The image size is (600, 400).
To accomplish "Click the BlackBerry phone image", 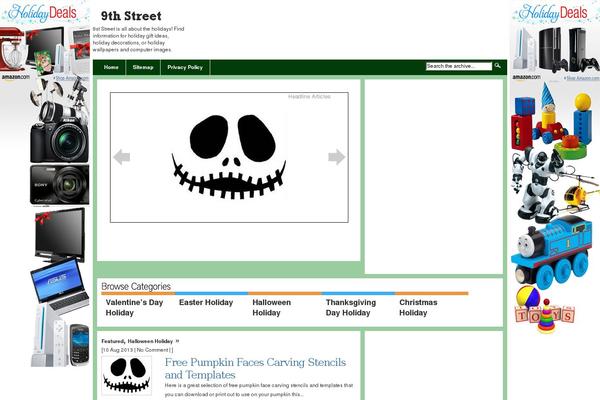I will point(80,344).
